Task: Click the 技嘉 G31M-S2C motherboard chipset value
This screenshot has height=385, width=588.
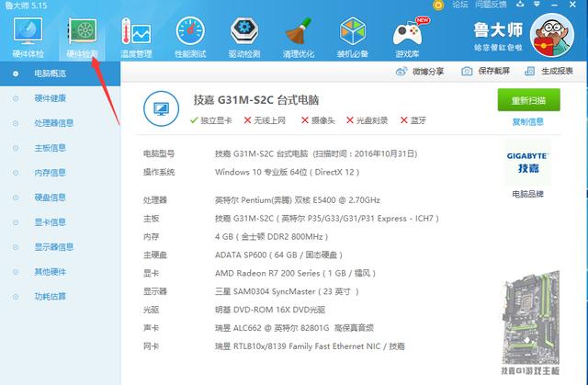Action: click(x=327, y=218)
